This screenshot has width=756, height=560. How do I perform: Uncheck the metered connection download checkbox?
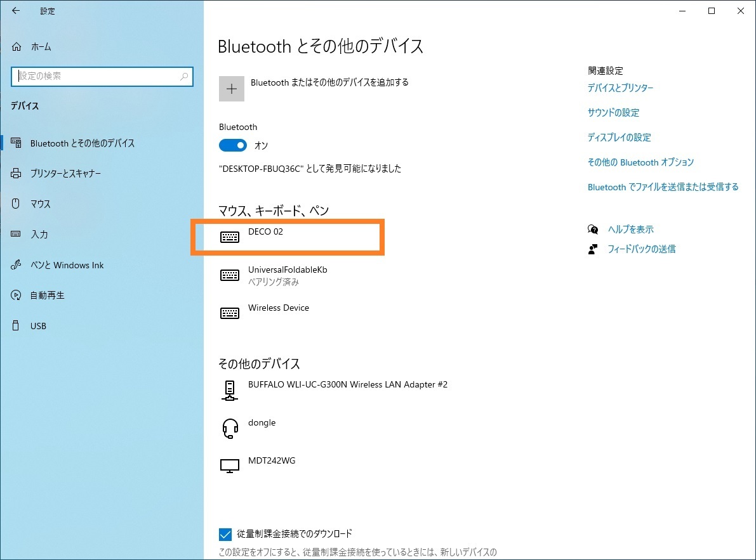225,534
